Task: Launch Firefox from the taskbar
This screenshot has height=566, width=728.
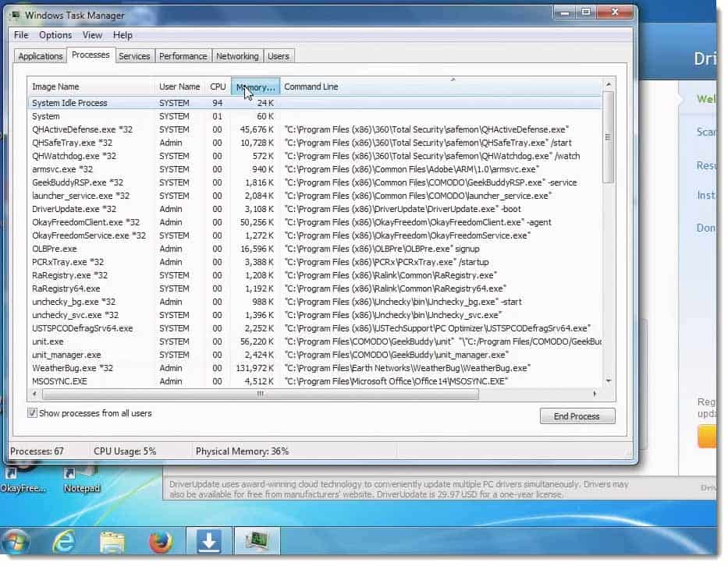Action: coord(161,542)
